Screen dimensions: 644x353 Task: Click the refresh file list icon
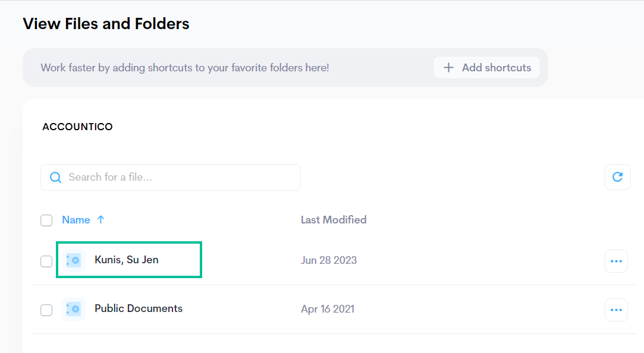coord(617,177)
